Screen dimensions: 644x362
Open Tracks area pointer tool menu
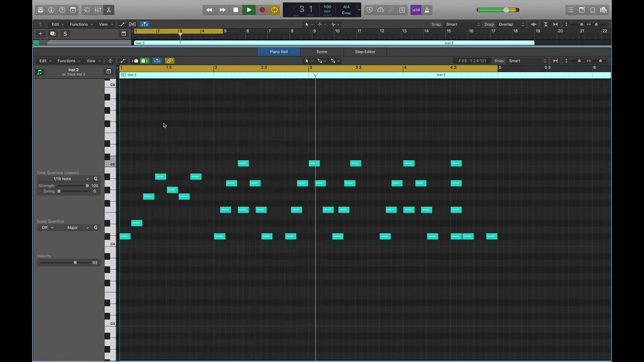click(308, 24)
